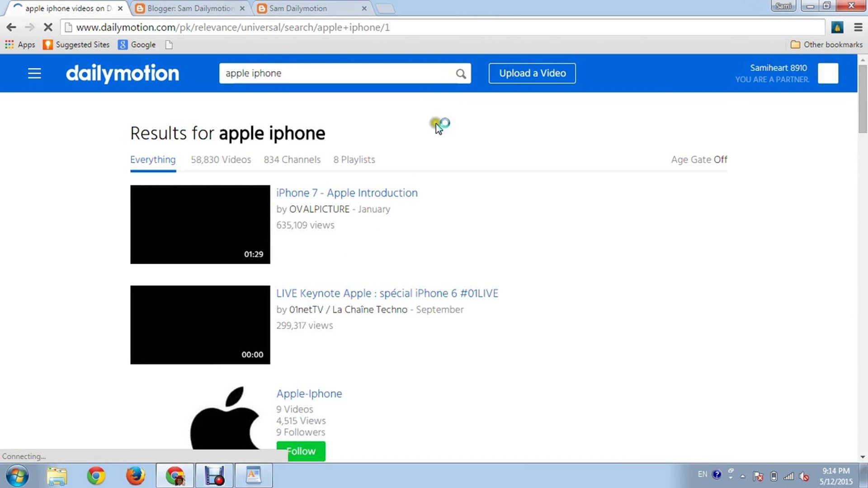
Task: Open the dailymotion hamburger menu
Action: pyautogui.click(x=34, y=73)
